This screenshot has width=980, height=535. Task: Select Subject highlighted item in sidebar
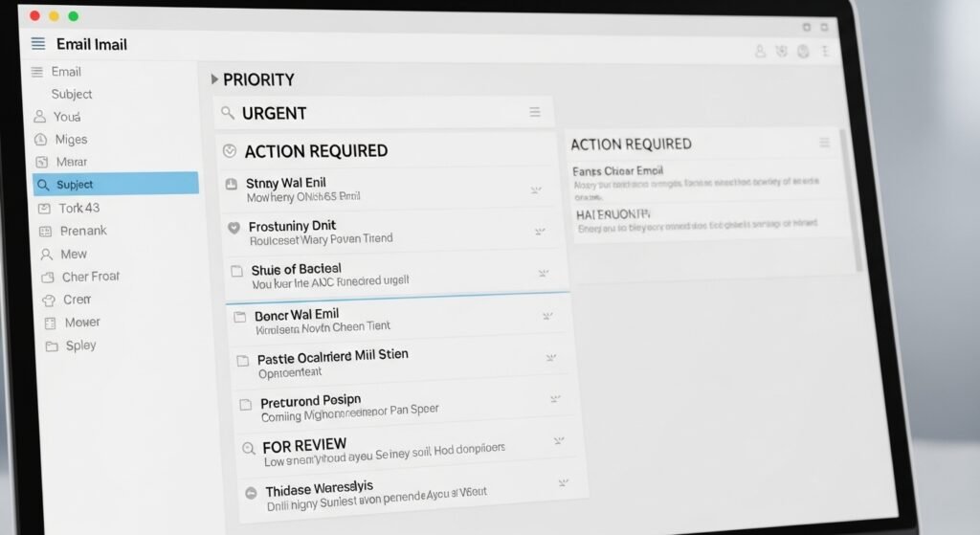coord(115,184)
